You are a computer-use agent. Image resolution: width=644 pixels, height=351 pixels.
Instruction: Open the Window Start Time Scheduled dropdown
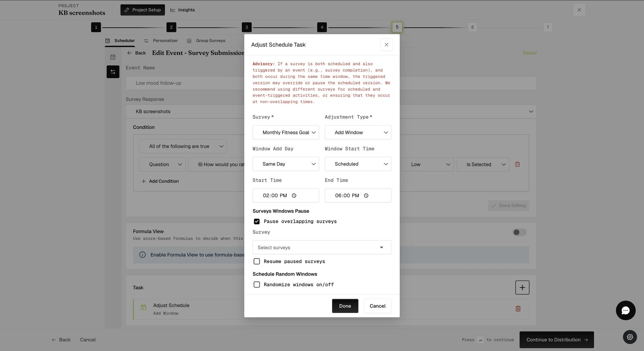[x=358, y=164]
